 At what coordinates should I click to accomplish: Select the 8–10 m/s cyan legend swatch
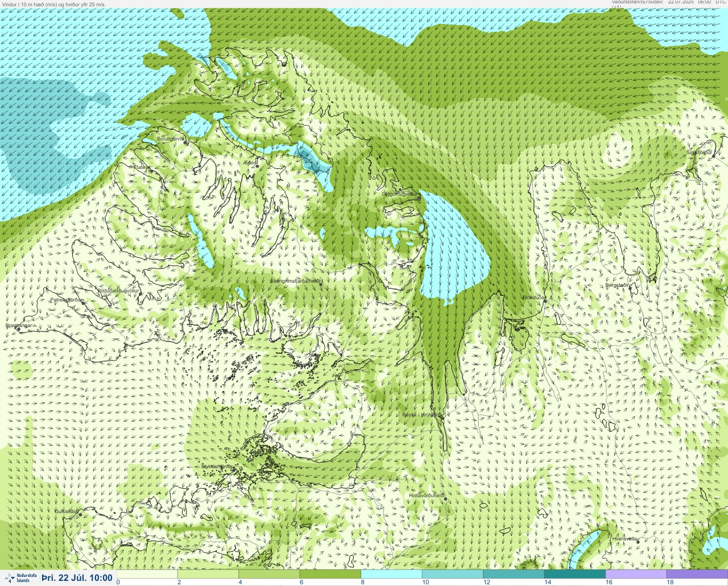(x=391, y=574)
